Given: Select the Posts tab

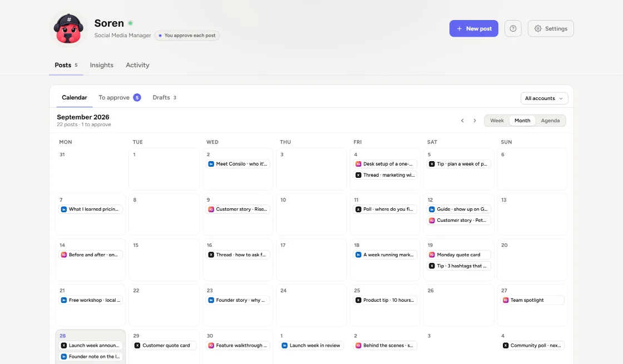Looking at the screenshot, I should (x=66, y=65).
